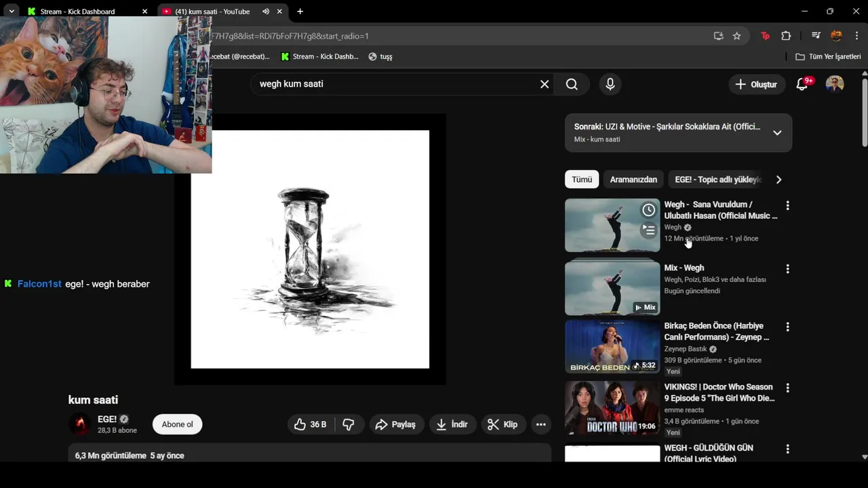Open options for Mix - Wegh
Screen dimensions: 868x488
pyautogui.click(x=787, y=269)
